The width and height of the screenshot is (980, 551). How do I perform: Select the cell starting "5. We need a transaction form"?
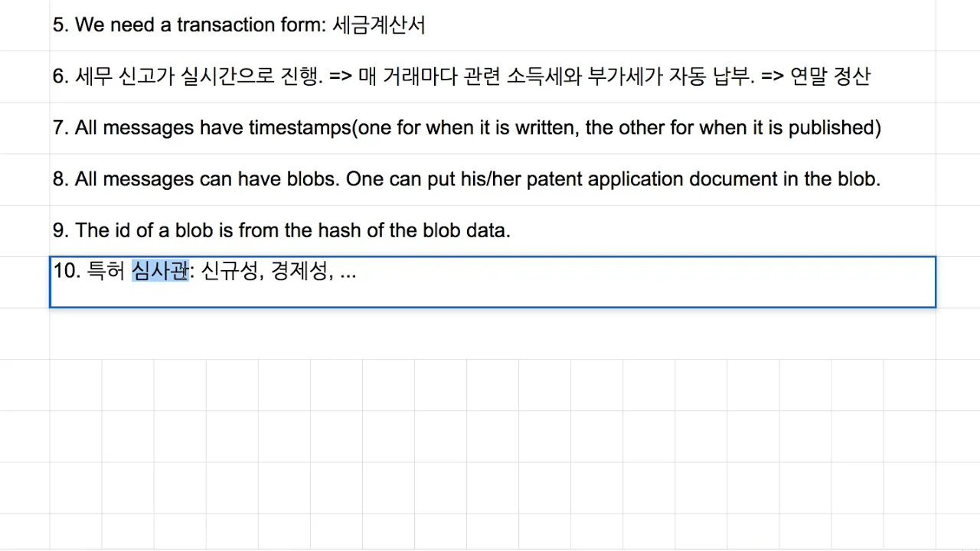pos(492,25)
